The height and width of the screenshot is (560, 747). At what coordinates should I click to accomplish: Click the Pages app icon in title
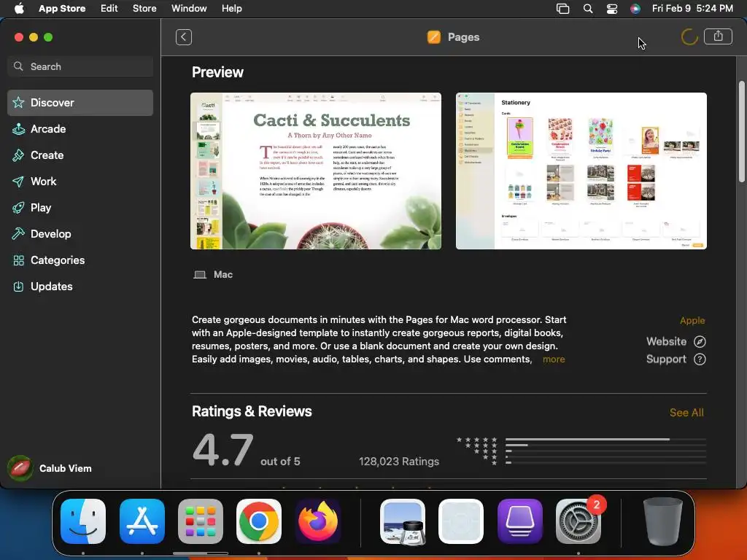[x=433, y=37]
